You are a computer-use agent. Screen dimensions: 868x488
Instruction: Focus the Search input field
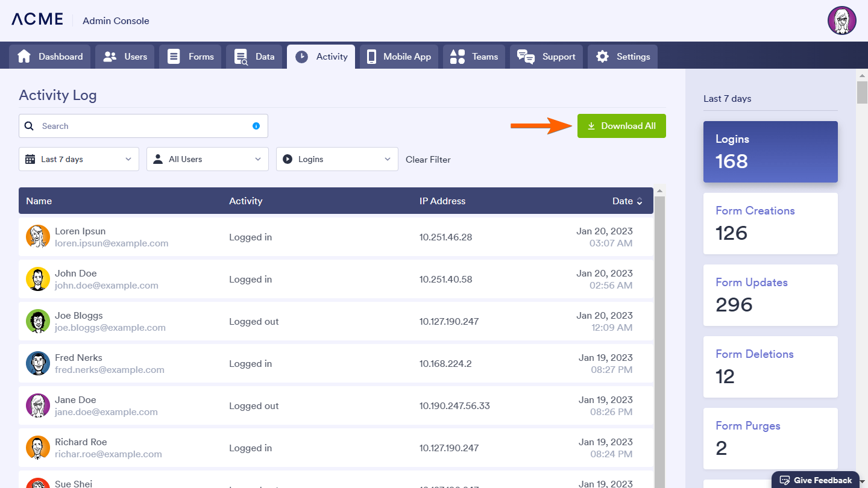point(143,126)
